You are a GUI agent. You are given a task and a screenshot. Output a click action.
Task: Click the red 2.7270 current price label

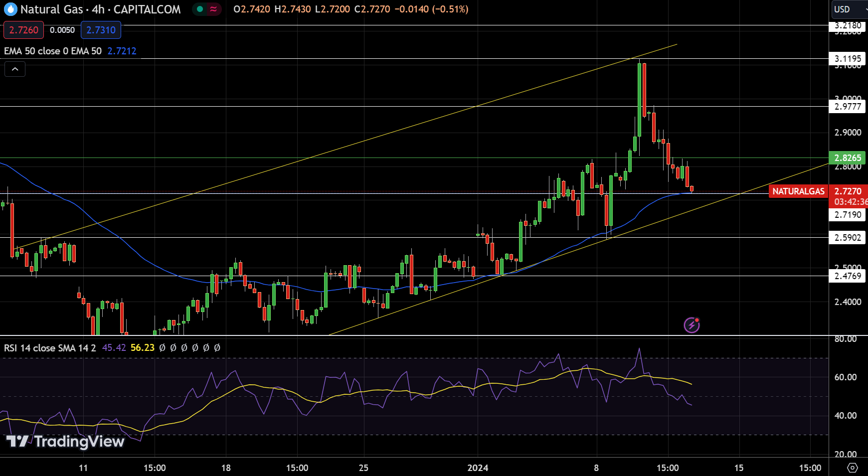click(848, 191)
